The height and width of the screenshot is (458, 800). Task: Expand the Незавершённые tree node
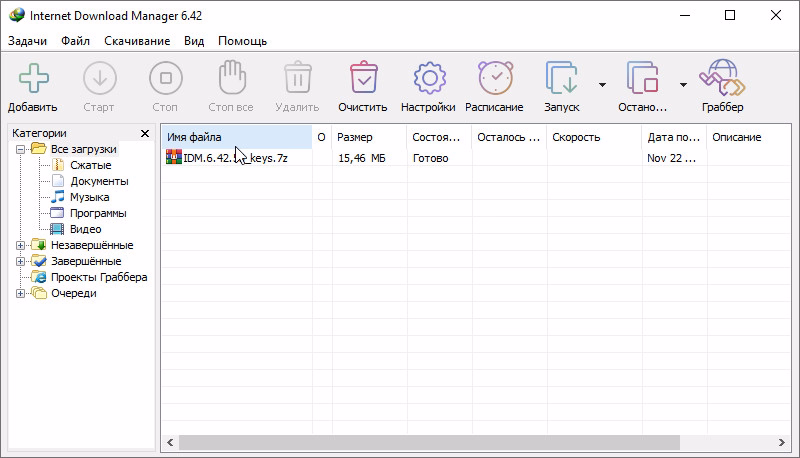click(x=20, y=245)
